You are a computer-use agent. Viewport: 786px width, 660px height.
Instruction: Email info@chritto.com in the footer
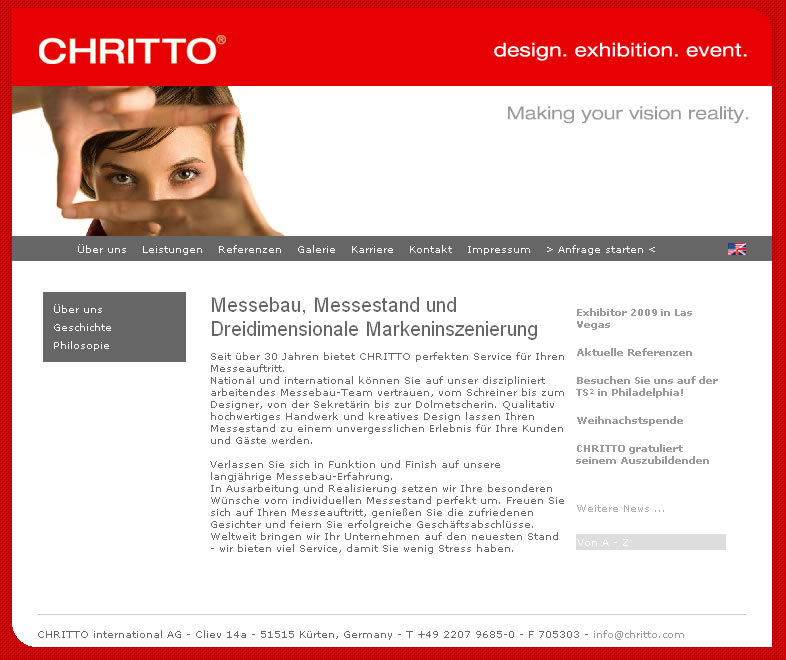[x=639, y=634]
